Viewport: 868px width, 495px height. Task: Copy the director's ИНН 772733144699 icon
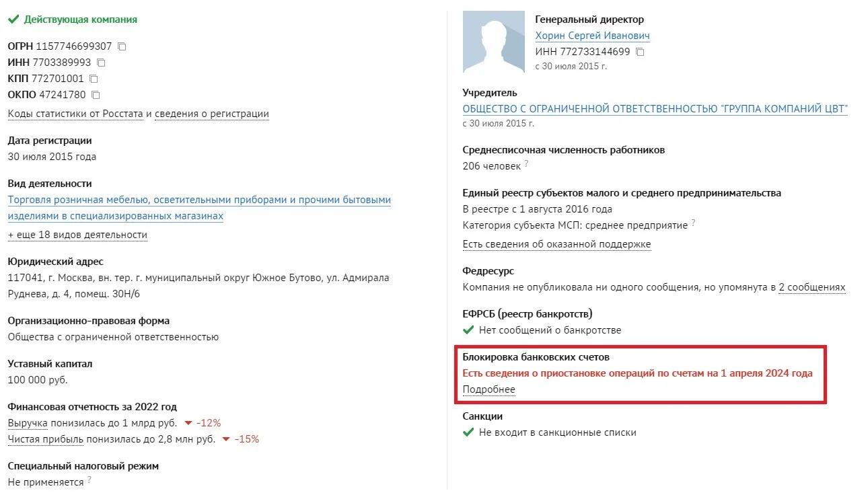pos(640,52)
